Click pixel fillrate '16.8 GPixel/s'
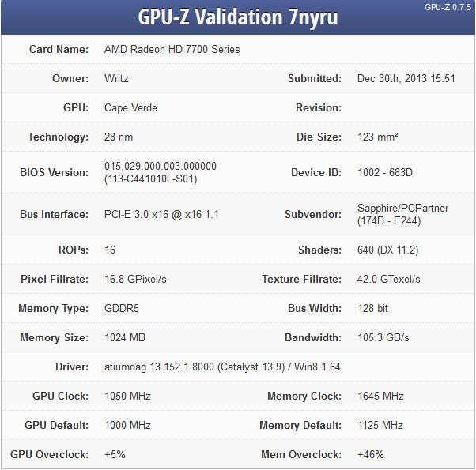 pos(135,279)
